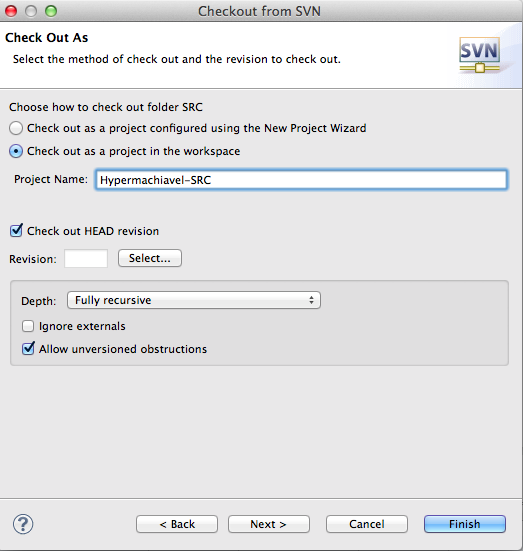Screen dimensions: 523x551
Task: Click the gray minimize window button
Action: pos(31,11)
